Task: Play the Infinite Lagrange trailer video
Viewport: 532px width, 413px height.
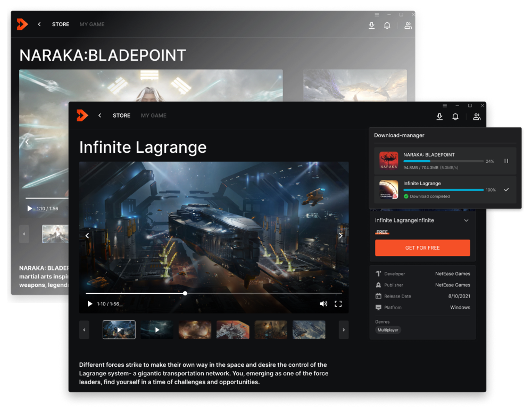Action: [x=90, y=303]
